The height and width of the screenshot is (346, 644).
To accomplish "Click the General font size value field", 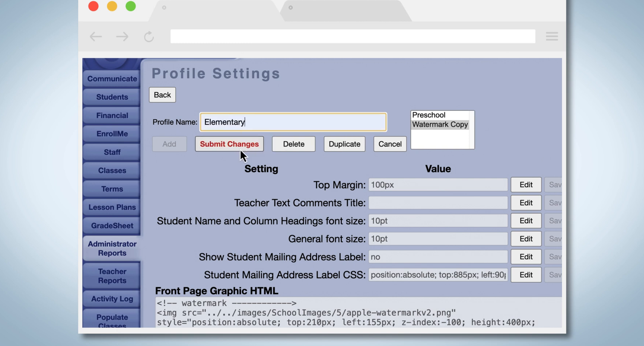I will pyautogui.click(x=438, y=239).
